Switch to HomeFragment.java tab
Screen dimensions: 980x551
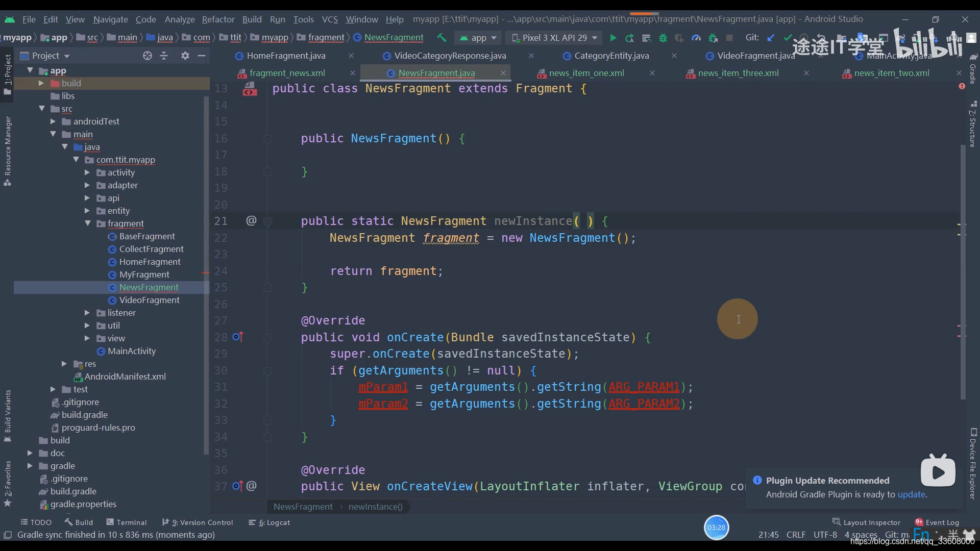[286, 56]
